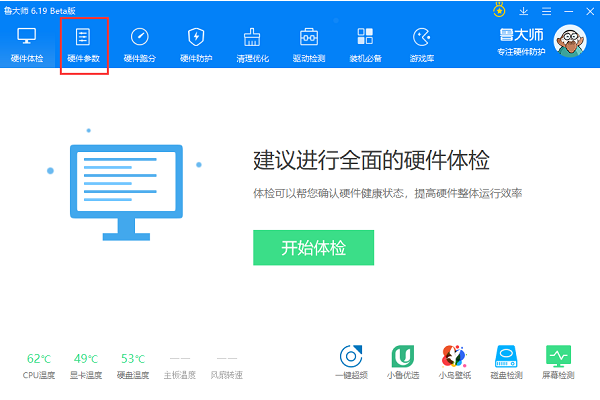Image resolution: width=600 pixels, height=400 pixels.
Task: Open the 清理优化 cleanup tab
Action: pyautogui.click(x=252, y=45)
